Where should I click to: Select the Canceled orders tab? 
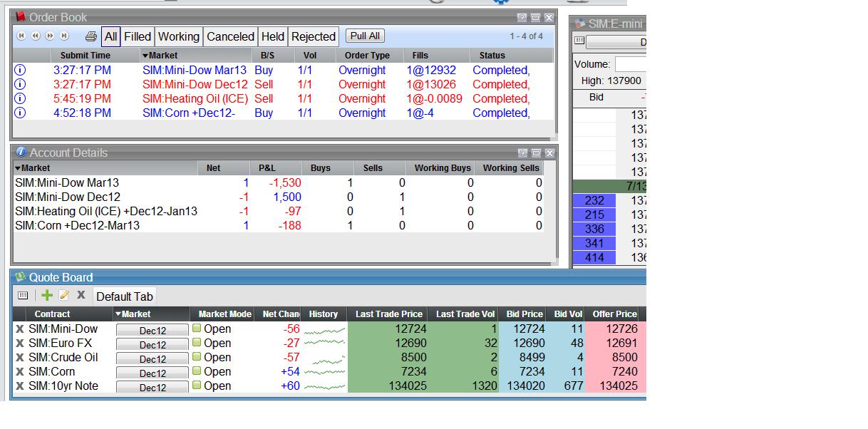click(230, 36)
